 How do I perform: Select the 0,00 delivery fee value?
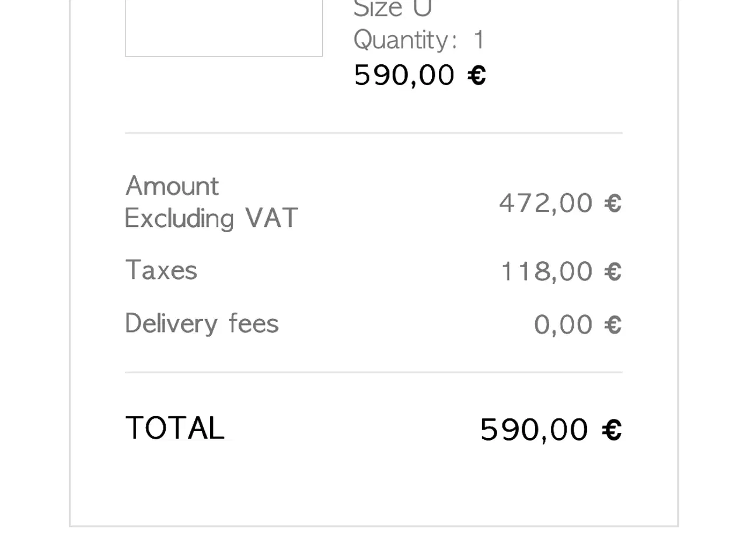tap(563, 325)
